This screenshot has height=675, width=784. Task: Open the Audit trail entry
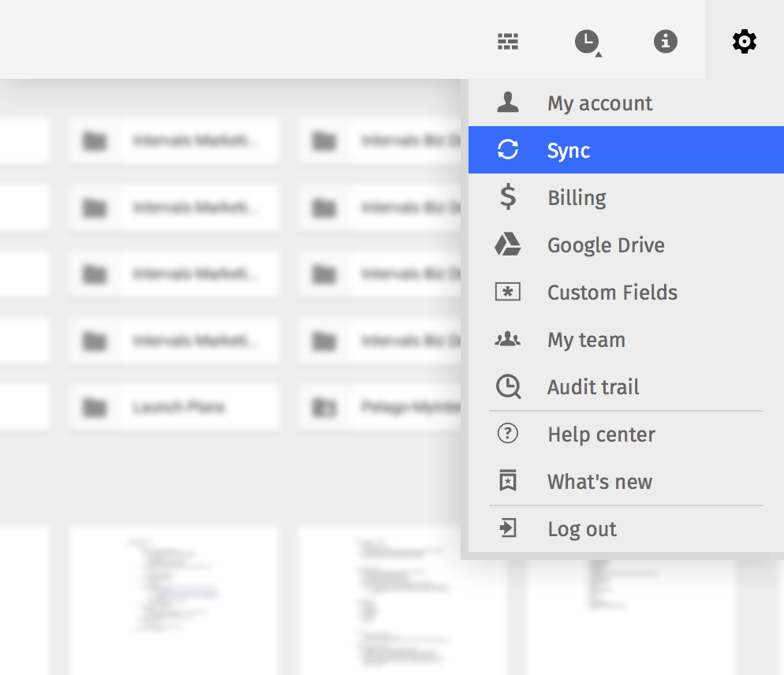[626, 386]
